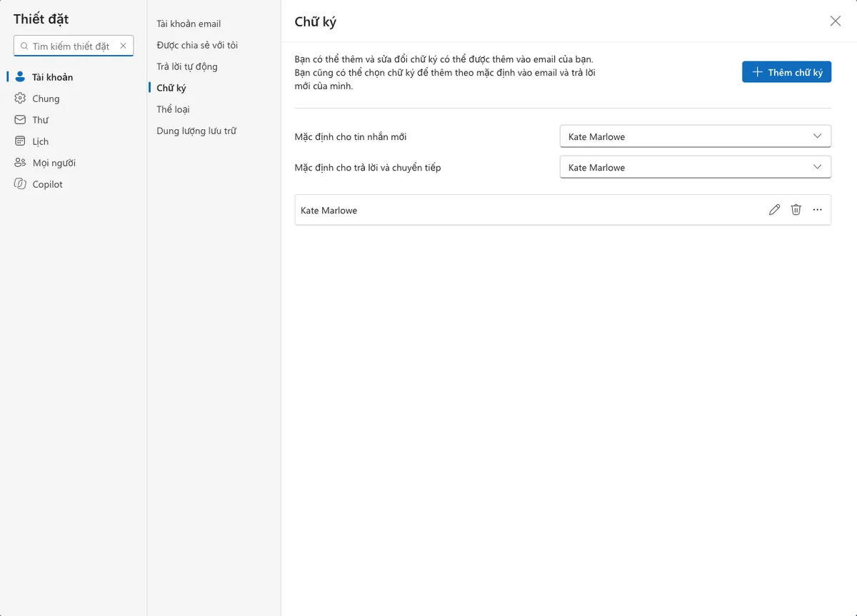Image resolution: width=857 pixels, height=616 pixels.
Task: Click the Lịch calendar icon
Action: click(20, 141)
